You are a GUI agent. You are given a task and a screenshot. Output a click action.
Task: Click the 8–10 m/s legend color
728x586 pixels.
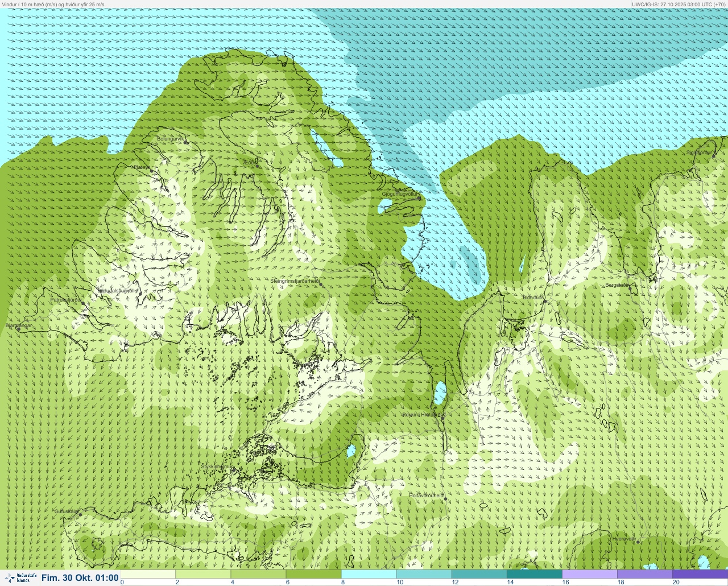(369, 574)
